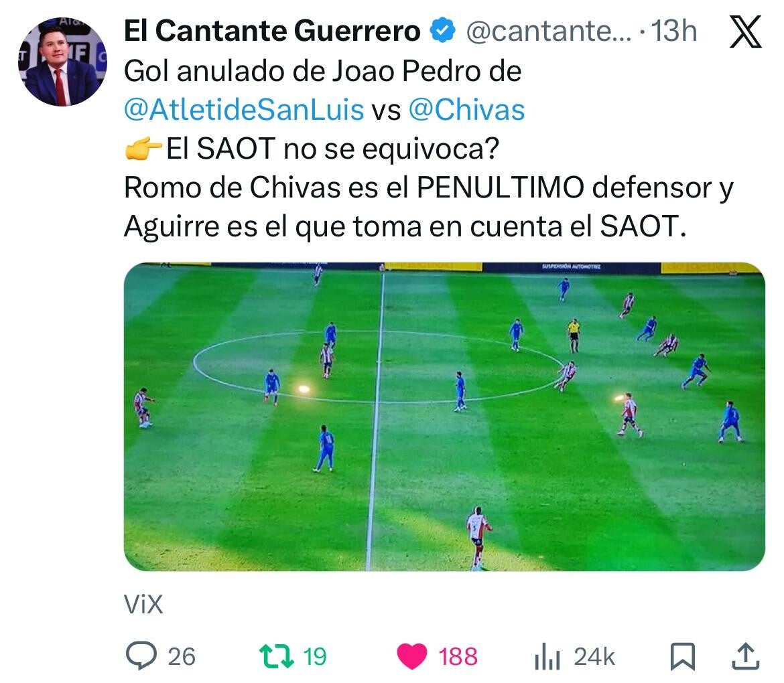Screen dimensions: 784x683
Task: Open view analytics bar-chart icon
Action: tap(547, 658)
